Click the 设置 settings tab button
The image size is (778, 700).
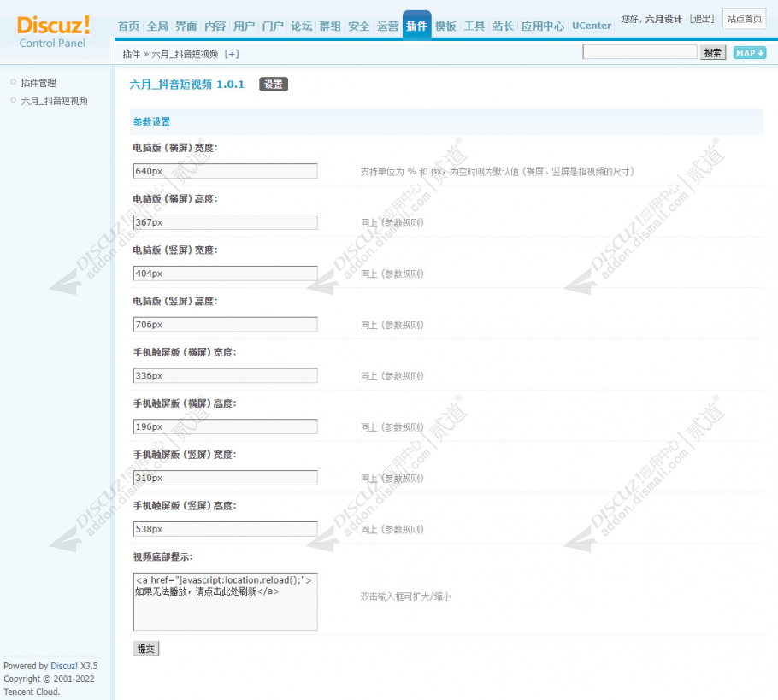pos(274,85)
